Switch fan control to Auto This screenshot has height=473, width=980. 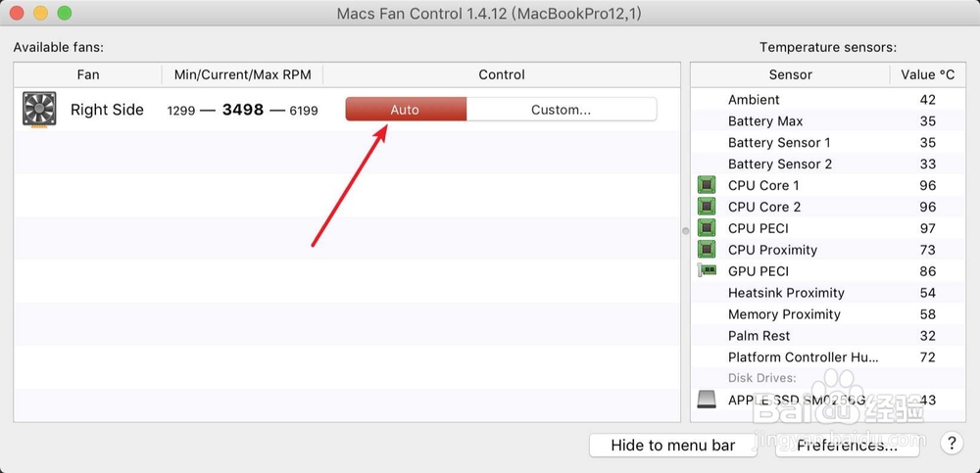point(406,110)
